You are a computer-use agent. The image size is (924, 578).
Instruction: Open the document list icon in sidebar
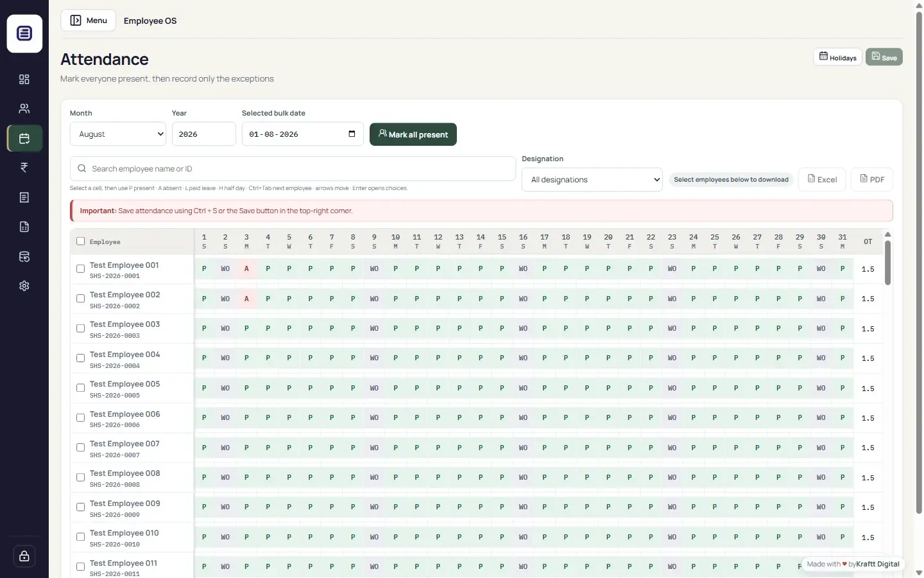tap(24, 197)
